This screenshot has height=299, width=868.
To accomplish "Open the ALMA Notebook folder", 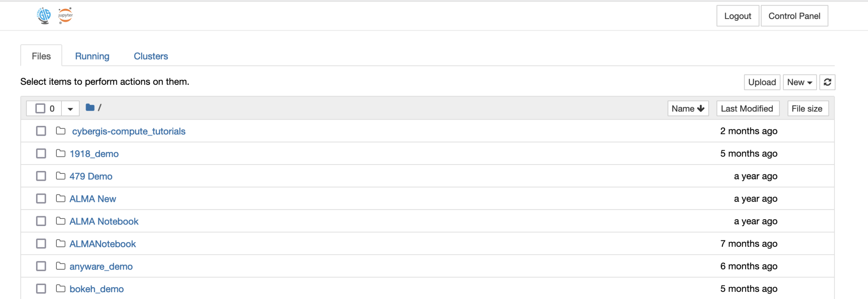I will (x=104, y=221).
